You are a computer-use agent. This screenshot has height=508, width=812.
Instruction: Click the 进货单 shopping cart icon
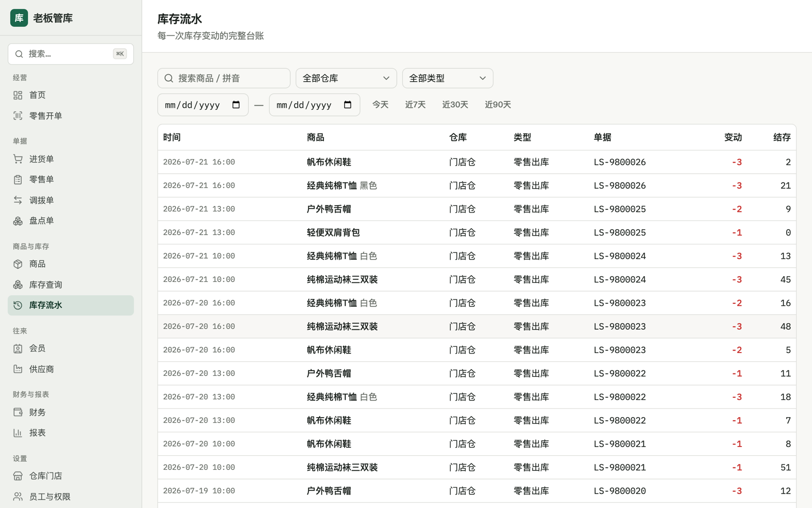tap(18, 159)
